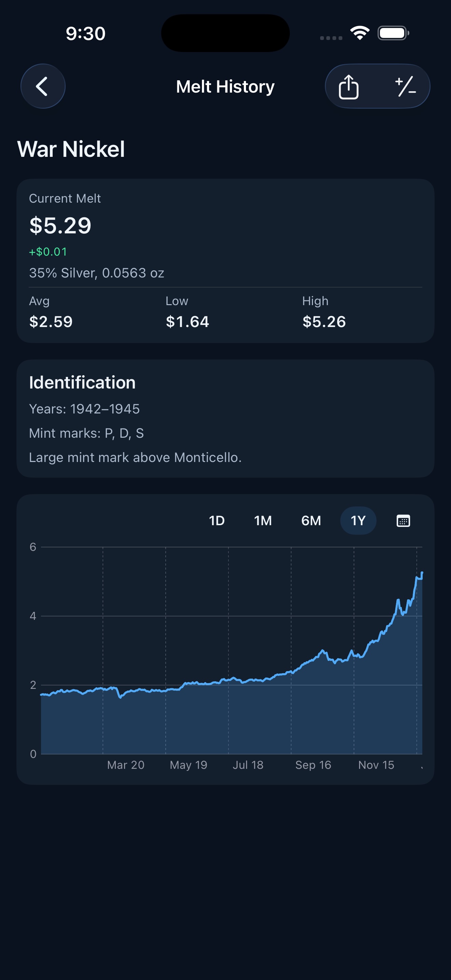Tap the Mar 20 chart axis label

click(x=126, y=765)
